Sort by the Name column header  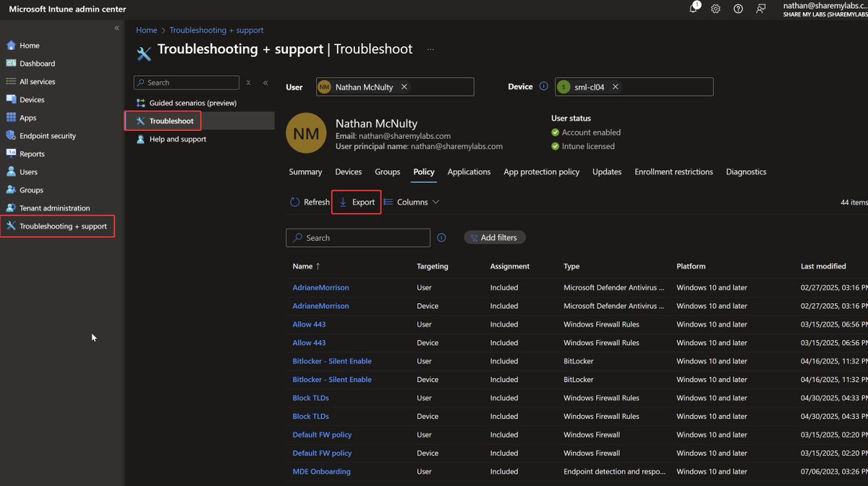pyautogui.click(x=307, y=266)
